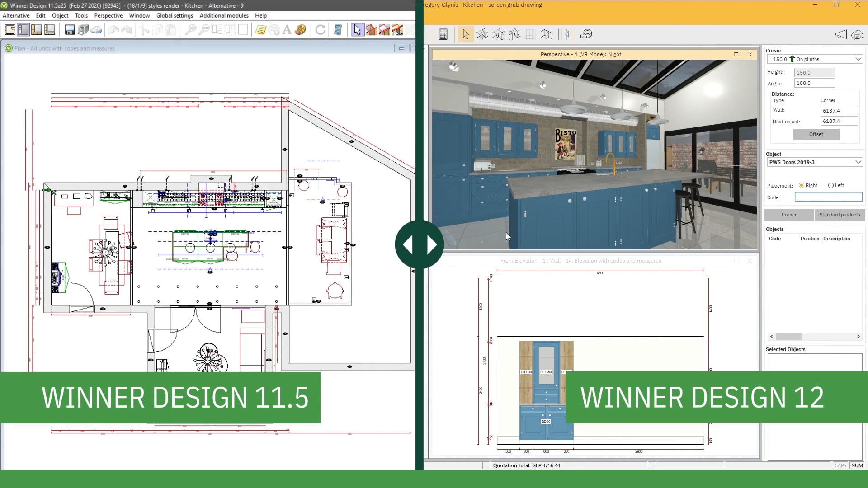Open the Tools menu
868x488 pixels.
[x=81, y=15]
